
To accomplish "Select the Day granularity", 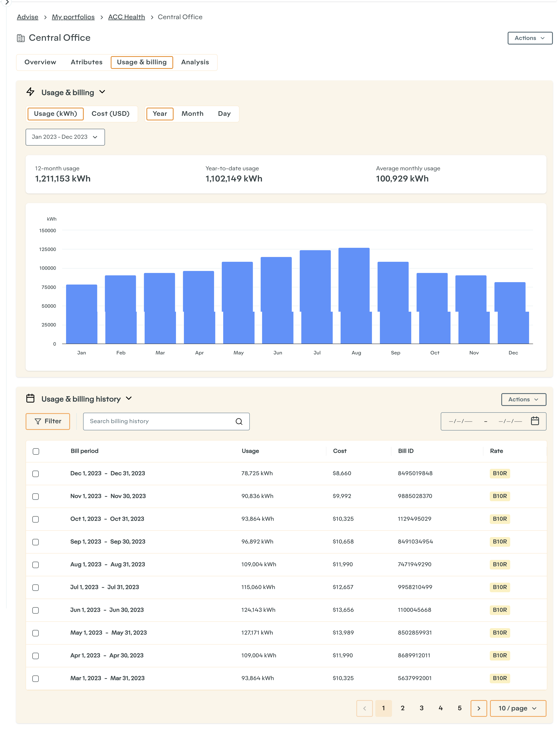I will (x=224, y=114).
